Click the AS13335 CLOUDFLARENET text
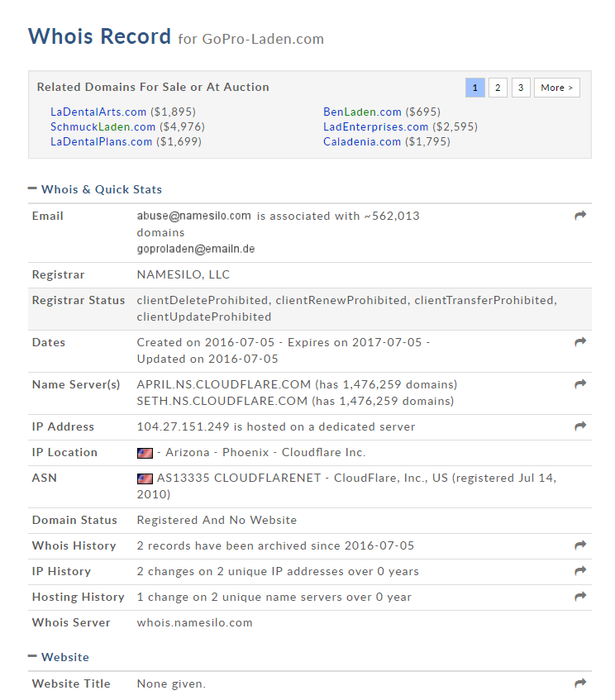 (239, 478)
